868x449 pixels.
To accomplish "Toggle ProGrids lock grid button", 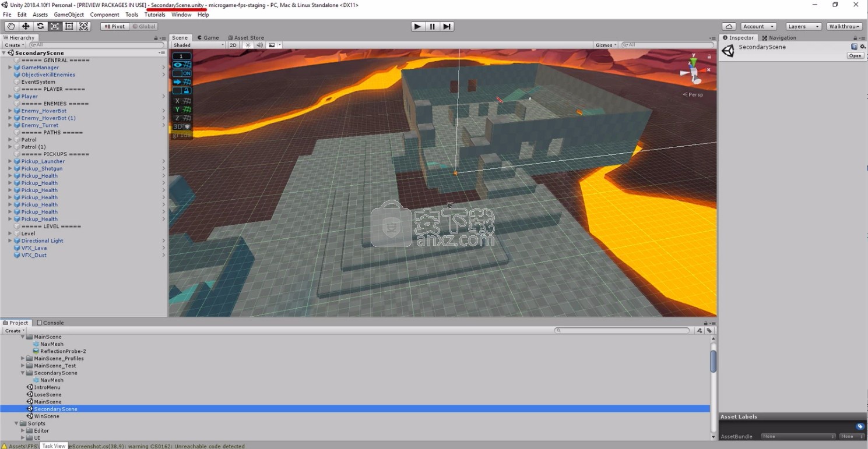I will pyautogui.click(x=181, y=91).
